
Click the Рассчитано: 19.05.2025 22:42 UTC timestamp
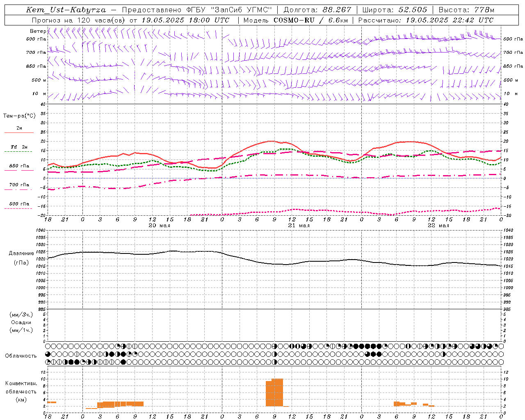[x=425, y=20]
